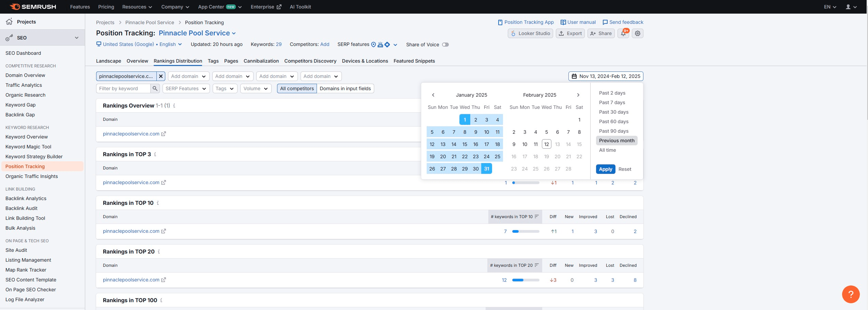Toggle the Share of Voice switch
Screen dimensions: 868x310
445,45
